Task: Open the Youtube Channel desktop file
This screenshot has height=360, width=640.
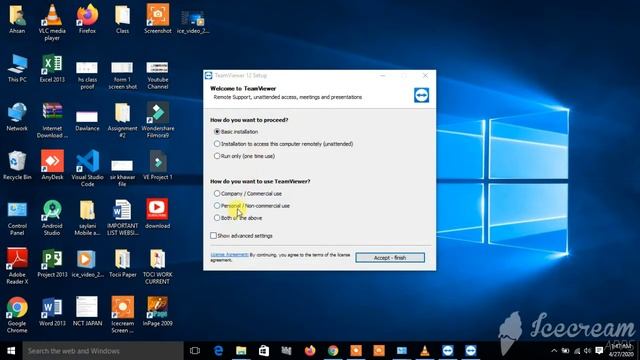Action: coord(158,75)
